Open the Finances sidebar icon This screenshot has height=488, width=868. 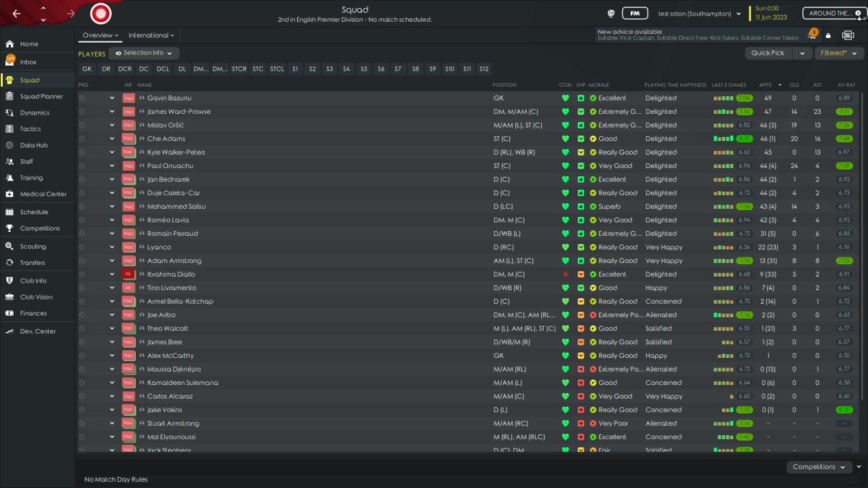9,313
